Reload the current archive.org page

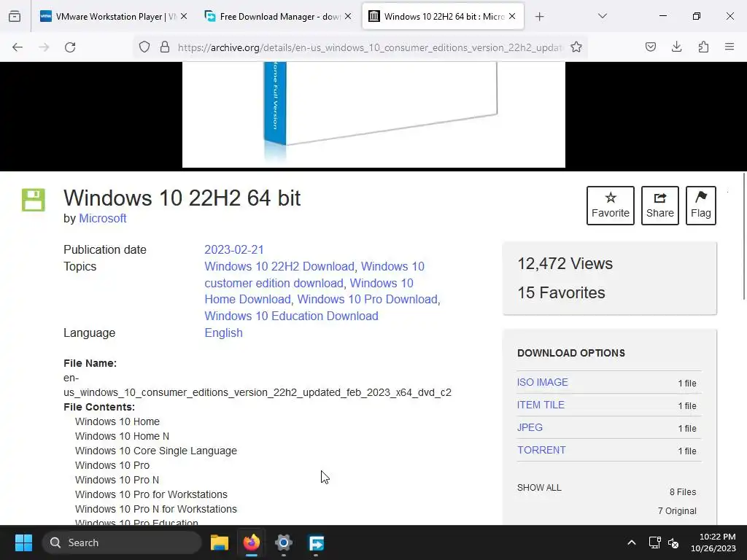[x=70, y=47]
